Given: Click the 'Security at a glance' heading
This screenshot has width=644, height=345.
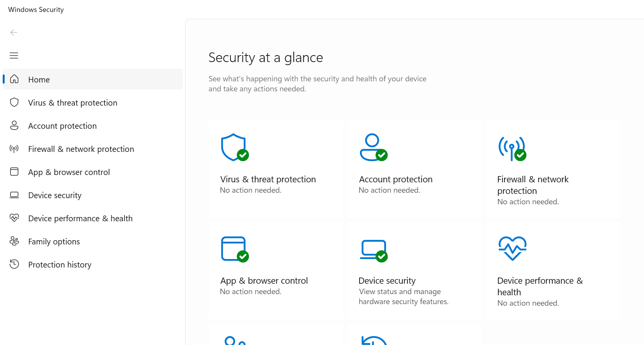Looking at the screenshot, I should click(x=266, y=57).
